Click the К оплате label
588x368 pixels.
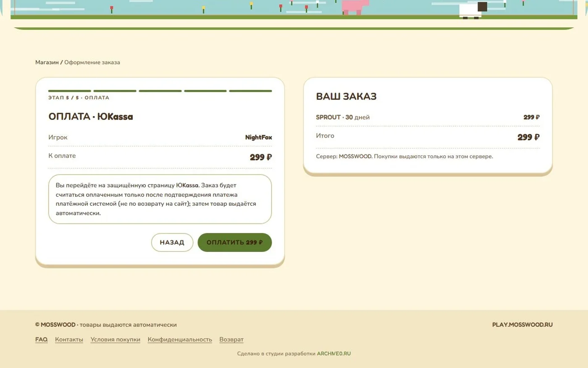(x=62, y=156)
